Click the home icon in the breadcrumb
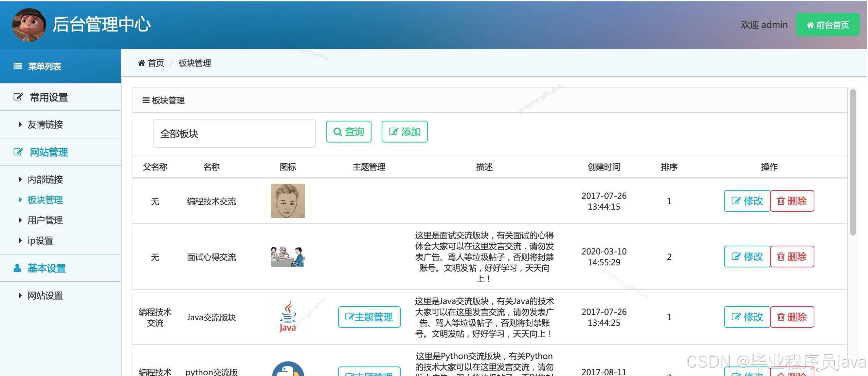Screen dimensions: 868x376 [142, 63]
